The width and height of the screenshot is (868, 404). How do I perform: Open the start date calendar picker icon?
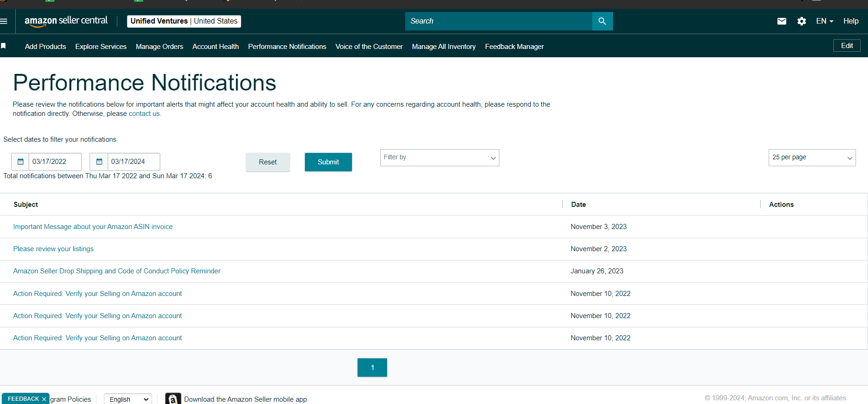pyautogui.click(x=20, y=162)
